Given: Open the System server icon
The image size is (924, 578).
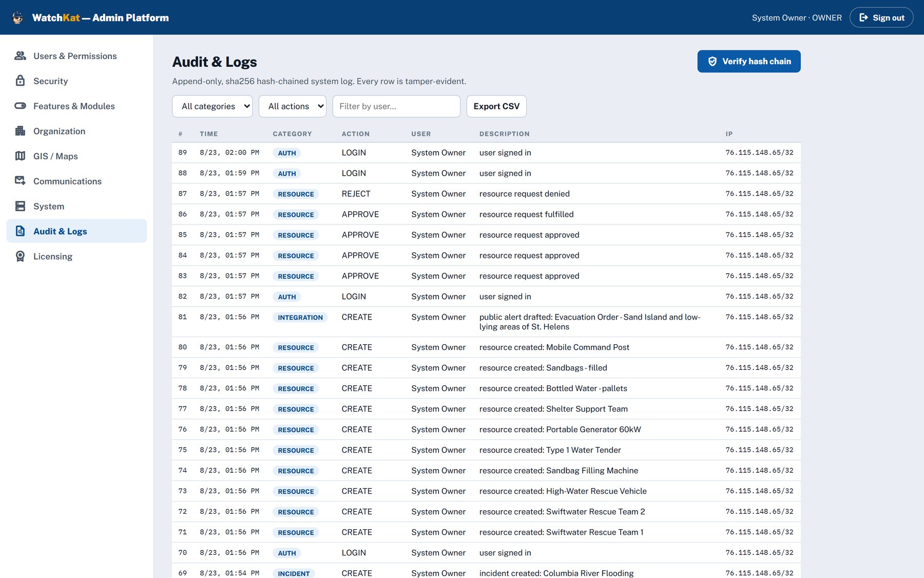Looking at the screenshot, I should point(20,206).
